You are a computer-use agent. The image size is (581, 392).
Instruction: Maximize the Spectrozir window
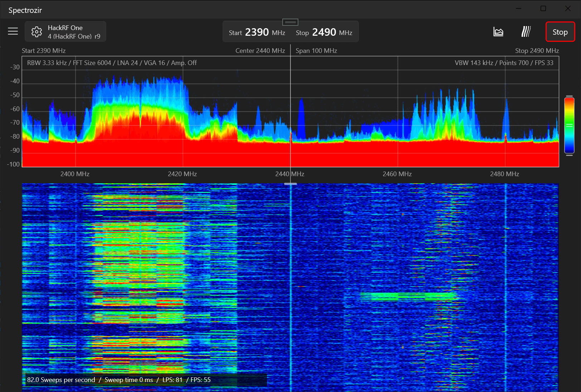click(x=543, y=9)
